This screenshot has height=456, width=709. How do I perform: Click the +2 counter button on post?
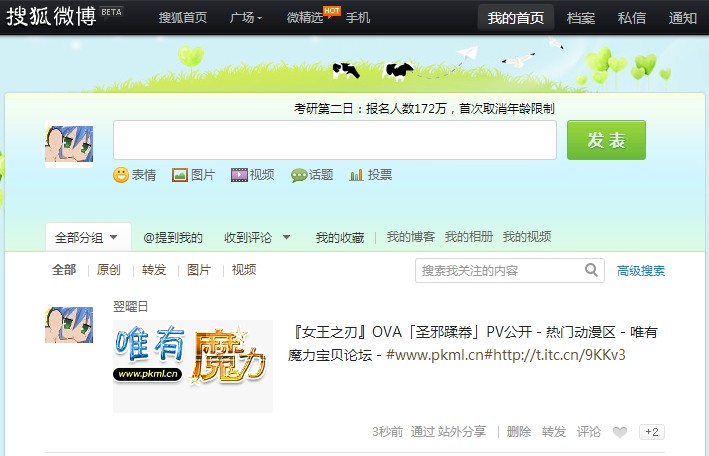[652, 432]
